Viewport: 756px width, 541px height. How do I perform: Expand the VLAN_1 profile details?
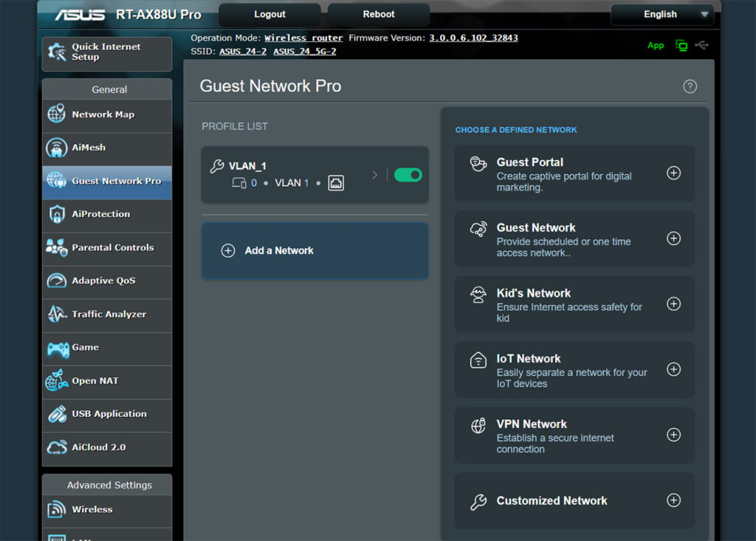click(374, 175)
